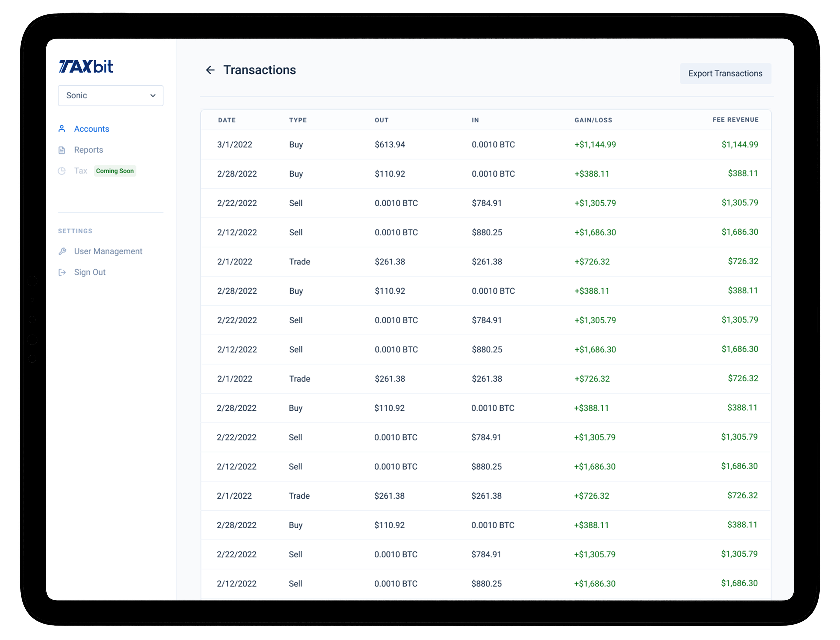Click the Buy type in the 3/1/2022 row
Image resolution: width=840 pixels, height=640 pixels.
(296, 145)
